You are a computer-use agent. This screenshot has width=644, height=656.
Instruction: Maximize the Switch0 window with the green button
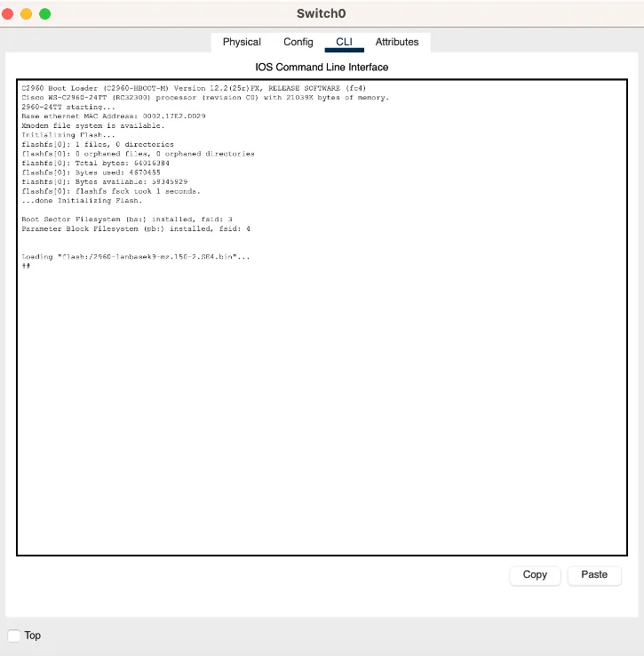[x=44, y=14]
